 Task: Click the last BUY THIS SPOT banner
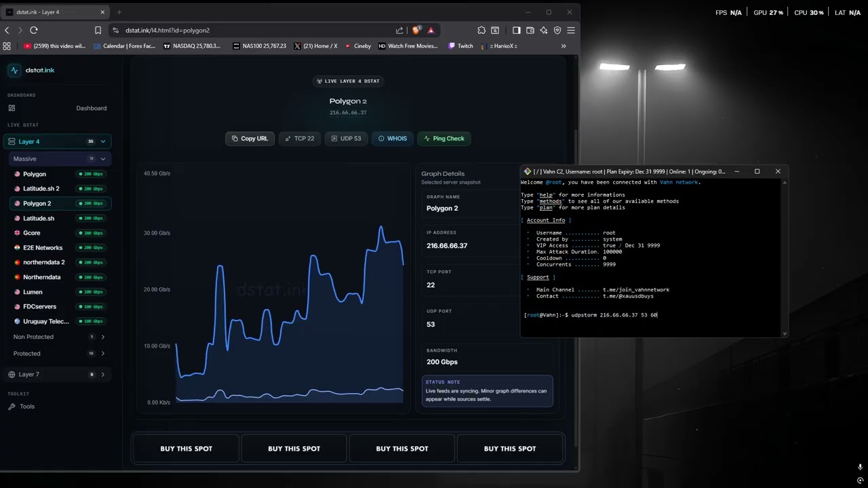(x=510, y=449)
